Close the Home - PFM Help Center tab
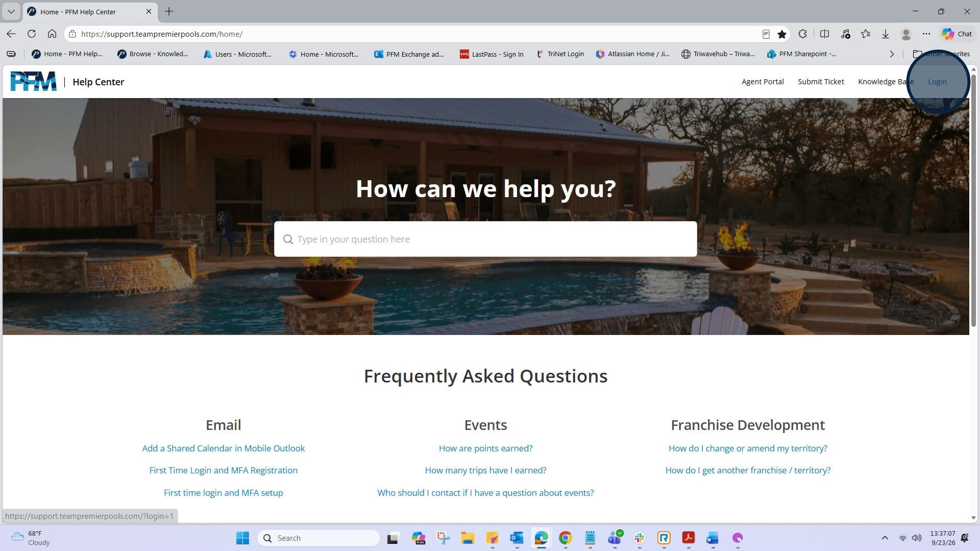Screen dimensions: 980x551 (x=149, y=11)
